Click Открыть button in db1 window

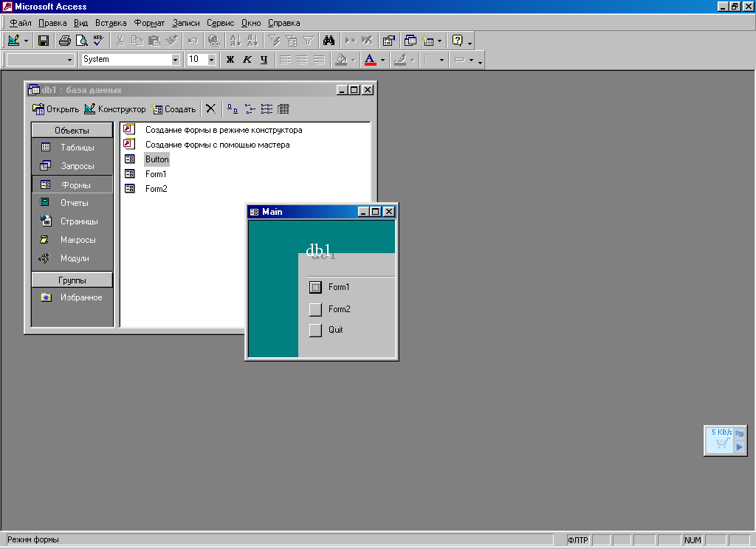coord(55,109)
